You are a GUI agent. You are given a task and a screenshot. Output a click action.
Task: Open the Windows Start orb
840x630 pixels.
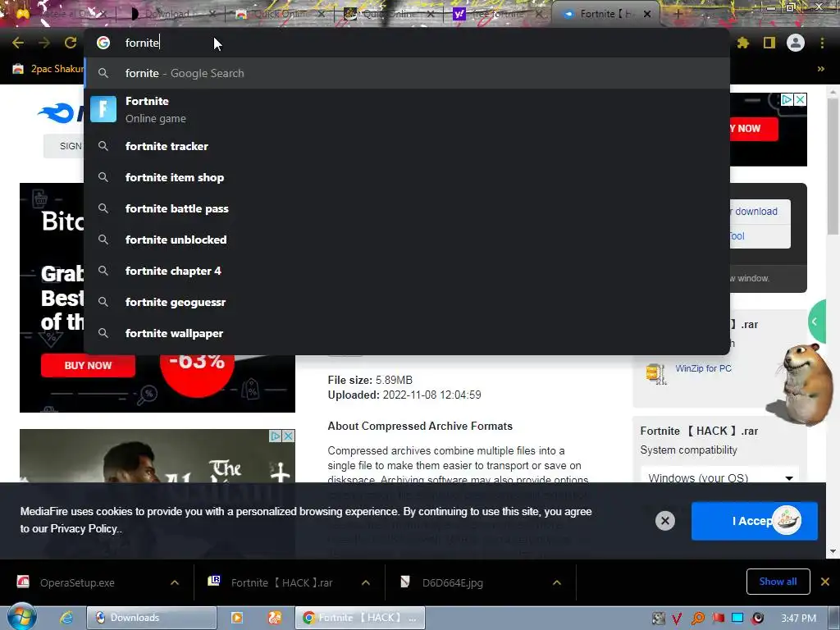21,617
